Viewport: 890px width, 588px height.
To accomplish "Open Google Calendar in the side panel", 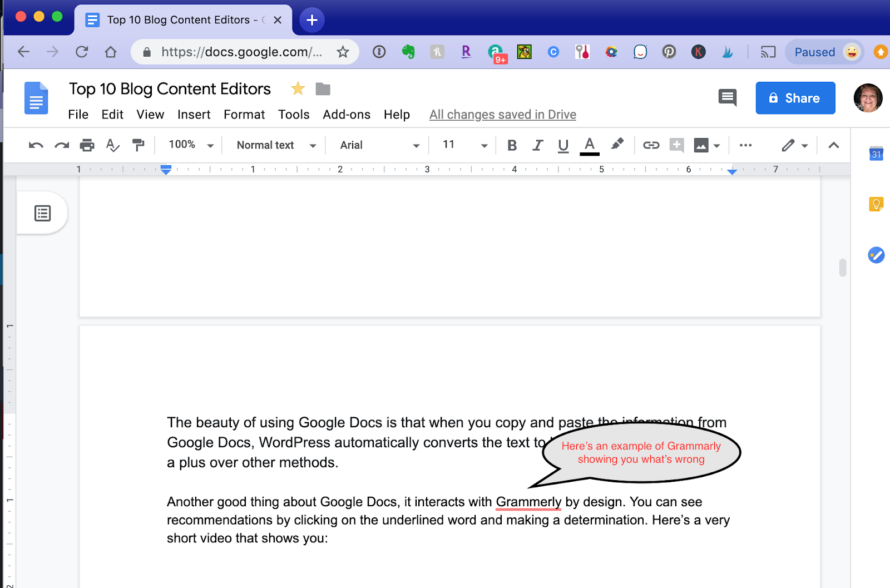I will click(876, 153).
